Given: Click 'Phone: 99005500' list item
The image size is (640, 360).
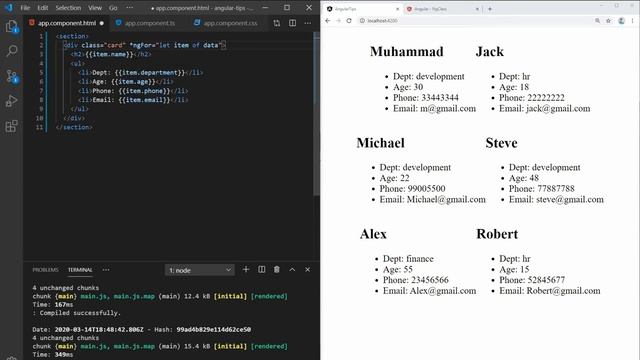Looking at the screenshot, I should click(412, 189).
